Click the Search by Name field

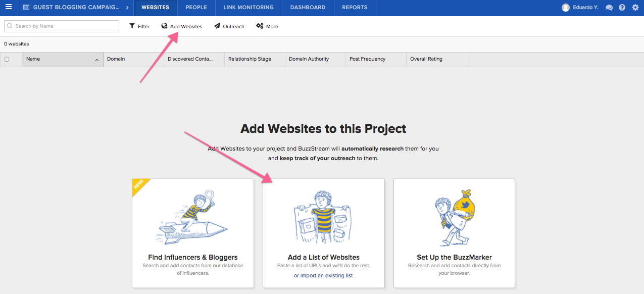coord(62,26)
